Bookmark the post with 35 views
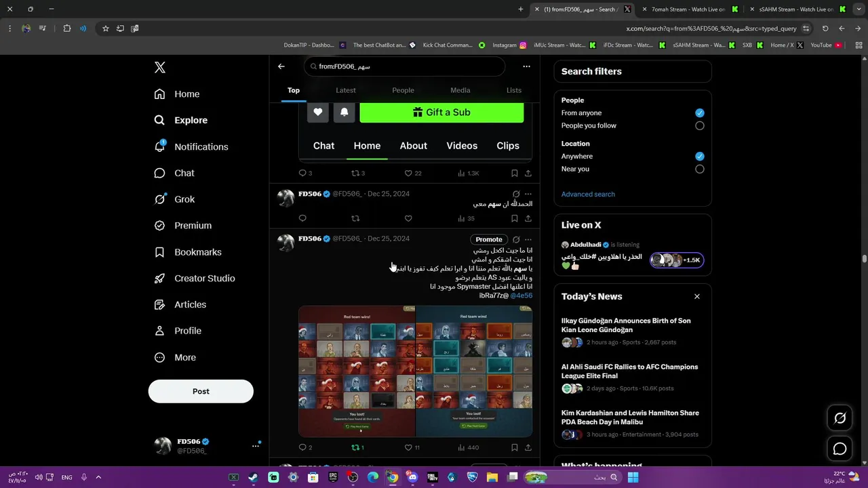The height and width of the screenshot is (488, 868). click(515, 218)
